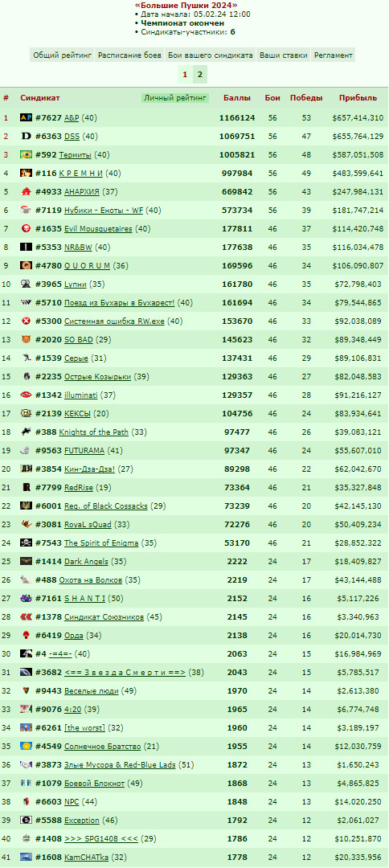Click the illuminati eye emblem icon
389x868 pixels.
[26, 395]
